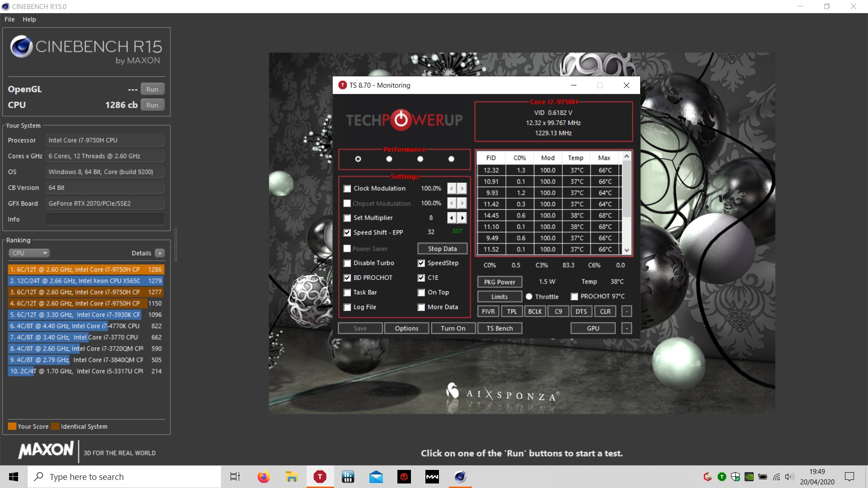This screenshot has width=868, height=488.
Task: Decrease Set Multiplier with left arrow
Action: click(452, 218)
